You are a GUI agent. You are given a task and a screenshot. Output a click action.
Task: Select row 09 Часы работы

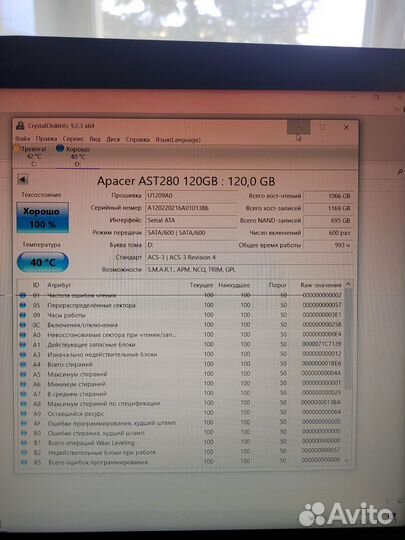[180, 315]
